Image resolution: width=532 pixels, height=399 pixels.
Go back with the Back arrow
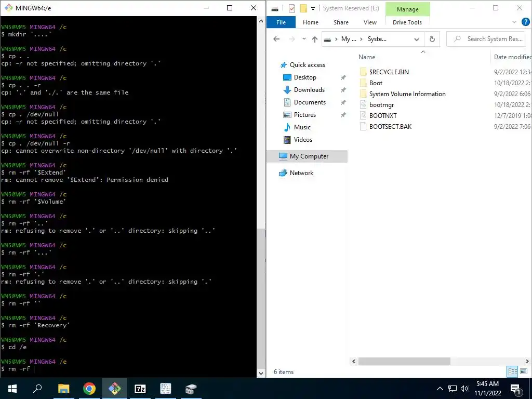pos(276,39)
